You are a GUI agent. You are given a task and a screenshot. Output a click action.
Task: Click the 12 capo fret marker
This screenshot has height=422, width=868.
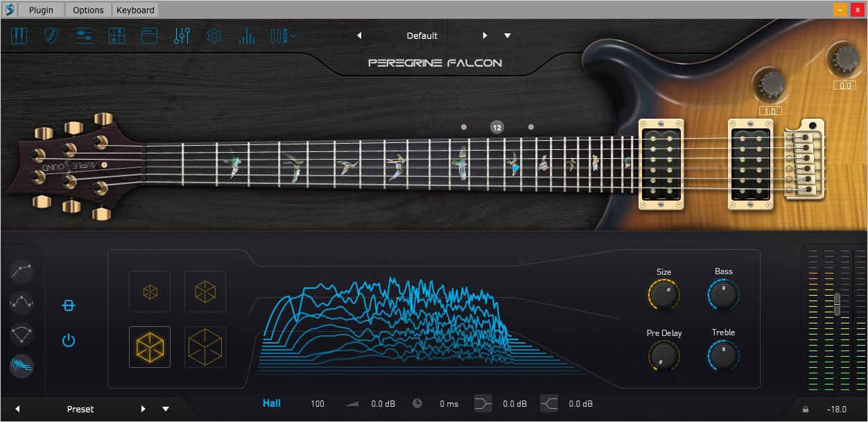[x=496, y=127]
